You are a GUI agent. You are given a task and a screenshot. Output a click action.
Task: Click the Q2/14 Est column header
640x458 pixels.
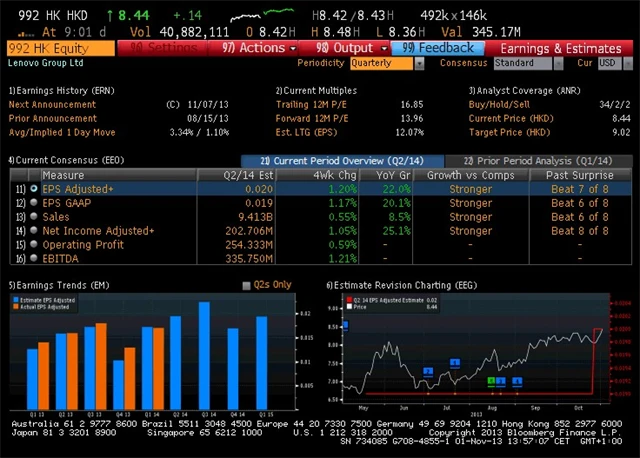[237, 175]
